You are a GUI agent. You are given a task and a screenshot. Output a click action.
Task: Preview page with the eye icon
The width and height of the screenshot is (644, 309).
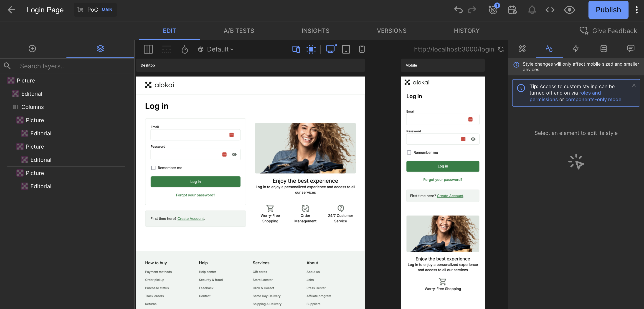pos(570,10)
